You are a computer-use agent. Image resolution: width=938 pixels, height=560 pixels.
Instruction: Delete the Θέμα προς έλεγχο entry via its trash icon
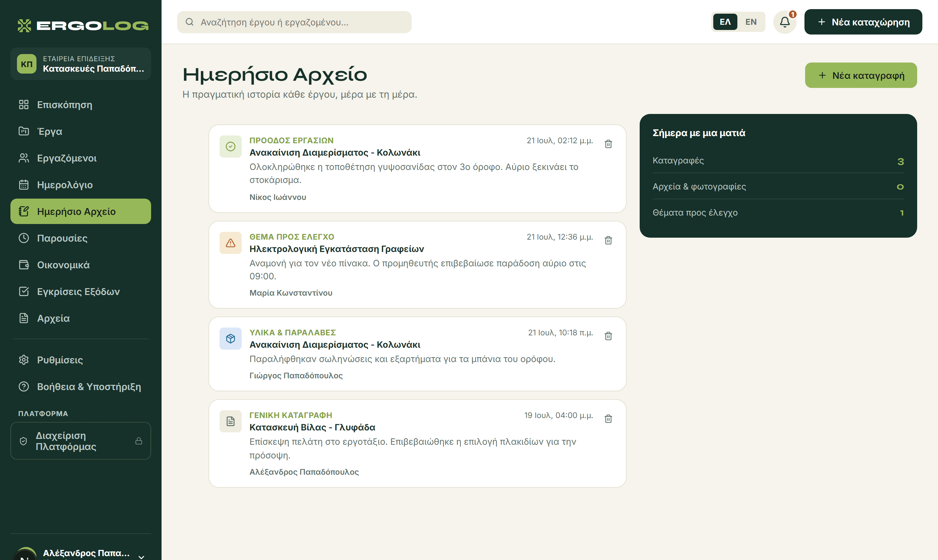608,240
